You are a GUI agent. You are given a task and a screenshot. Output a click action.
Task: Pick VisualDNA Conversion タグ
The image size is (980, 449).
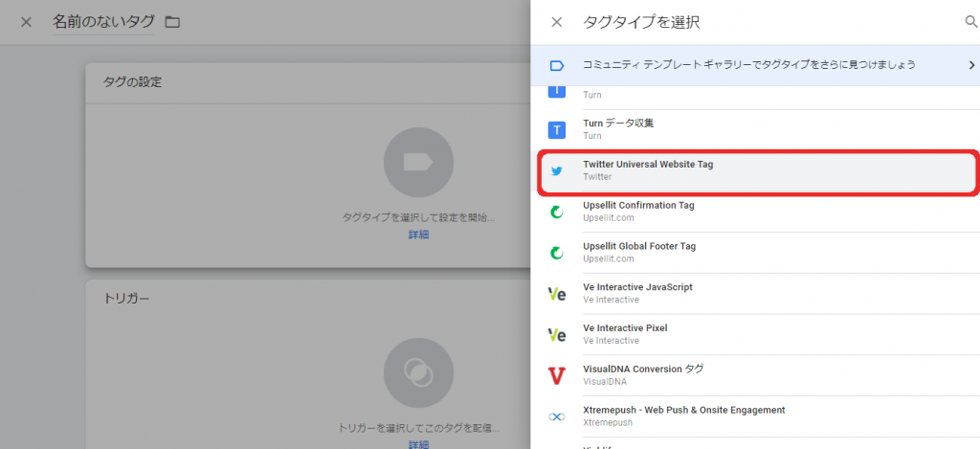point(755,375)
